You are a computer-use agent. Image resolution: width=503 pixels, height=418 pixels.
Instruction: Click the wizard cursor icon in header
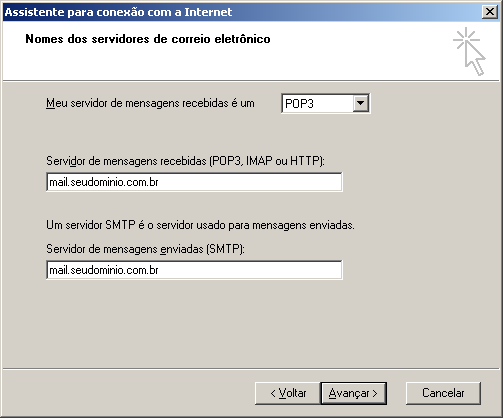(x=469, y=51)
